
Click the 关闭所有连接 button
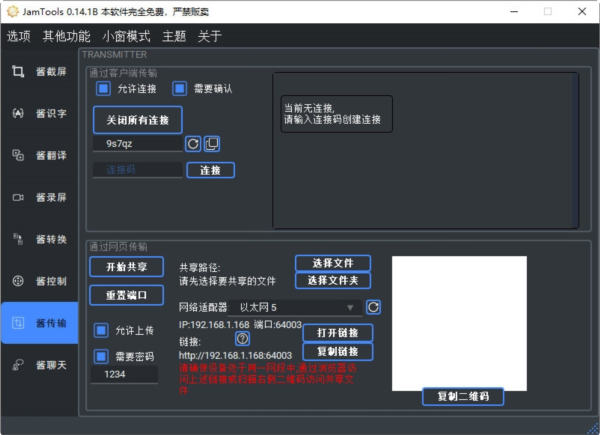pyautogui.click(x=137, y=120)
